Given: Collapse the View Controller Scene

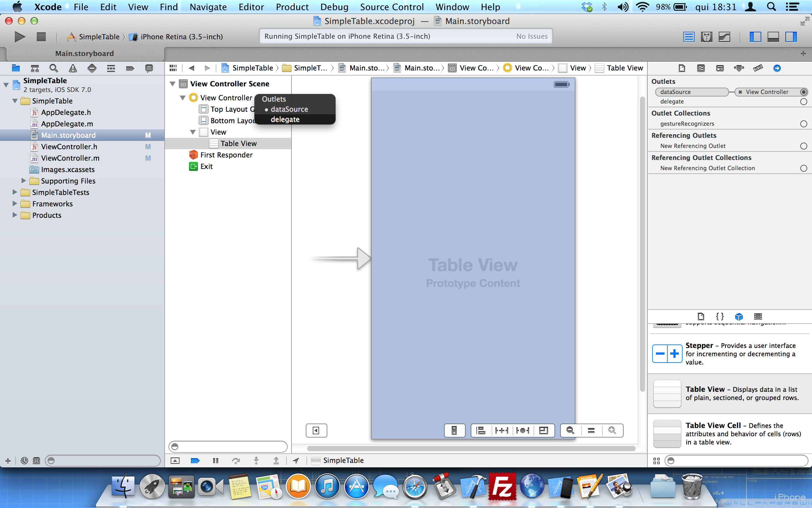Looking at the screenshot, I should pos(173,84).
